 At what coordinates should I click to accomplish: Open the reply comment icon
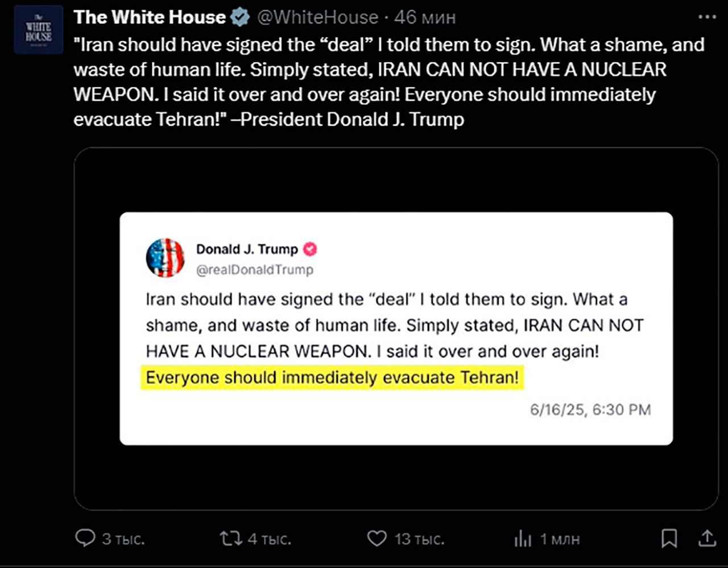85,538
